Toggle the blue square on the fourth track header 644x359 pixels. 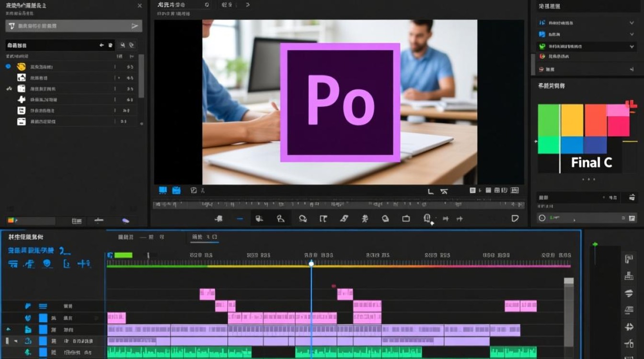click(43, 341)
